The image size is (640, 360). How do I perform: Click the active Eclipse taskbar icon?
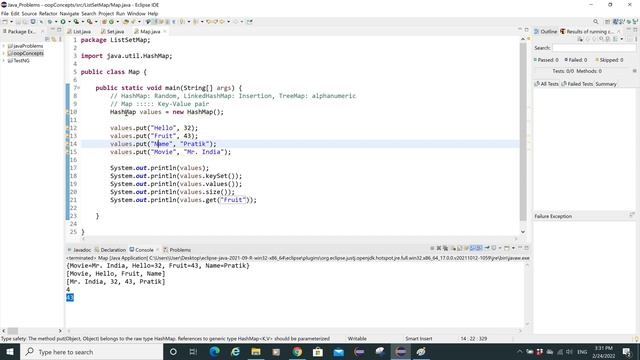click(x=400, y=351)
